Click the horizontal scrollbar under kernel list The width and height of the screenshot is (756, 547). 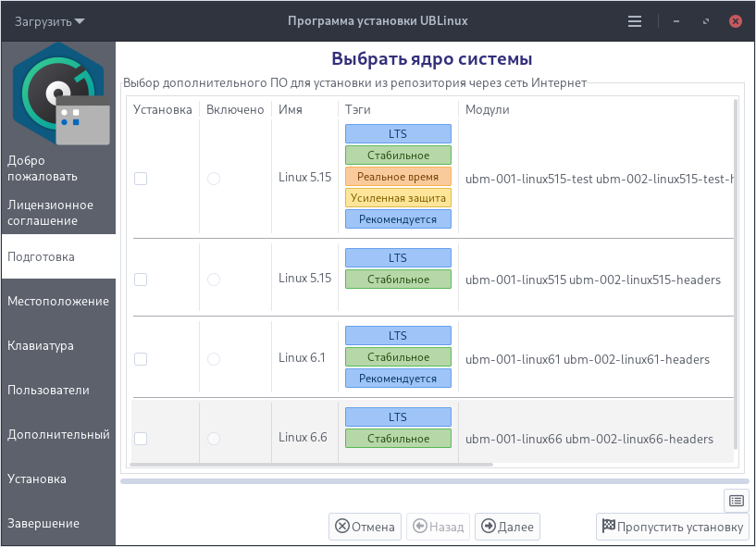(x=312, y=465)
